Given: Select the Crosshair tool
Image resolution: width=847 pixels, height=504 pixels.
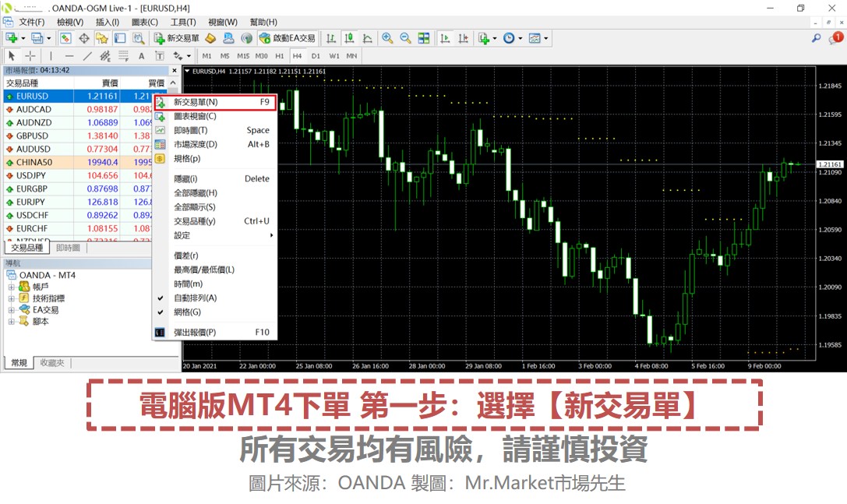Looking at the screenshot, I should tap(30, 55).
